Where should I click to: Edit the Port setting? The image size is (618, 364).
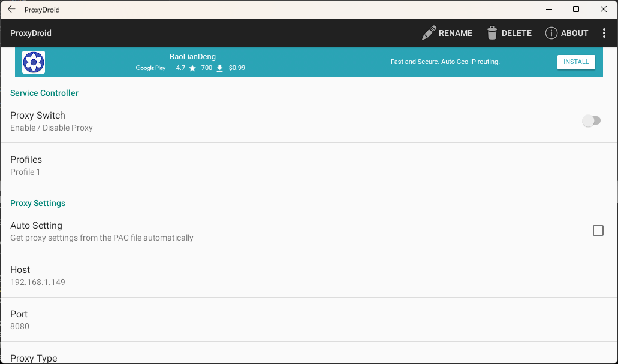[309, 320]
